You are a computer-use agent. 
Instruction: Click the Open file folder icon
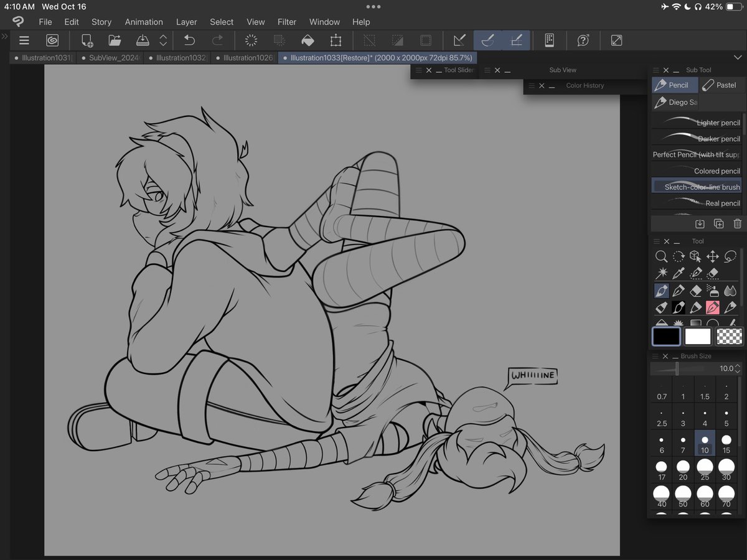[x=115, y=40]
